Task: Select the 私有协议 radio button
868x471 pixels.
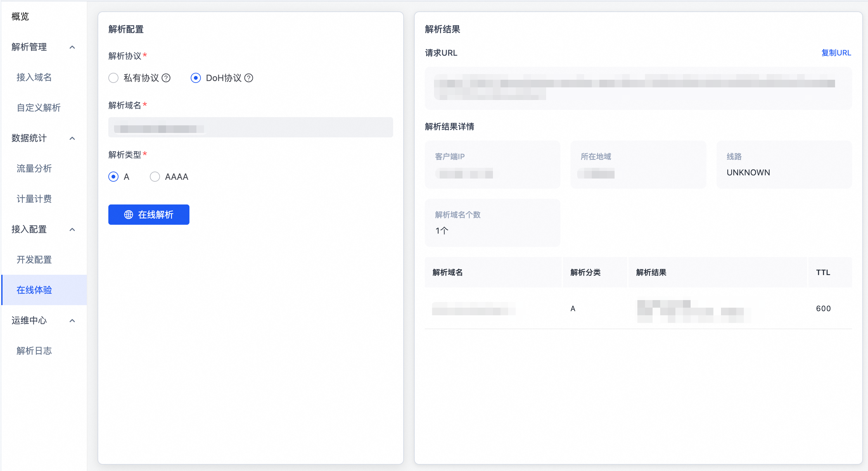Action: point(113,78)
